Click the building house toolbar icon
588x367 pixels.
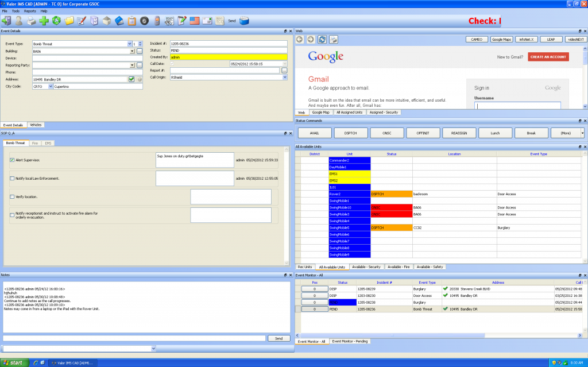pyautogui.click(x=106, y=21)
